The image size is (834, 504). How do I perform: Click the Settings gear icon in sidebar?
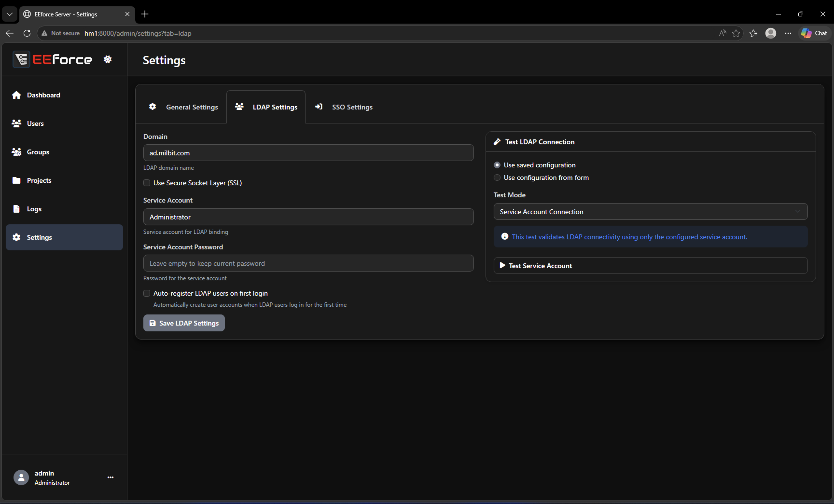16,237
